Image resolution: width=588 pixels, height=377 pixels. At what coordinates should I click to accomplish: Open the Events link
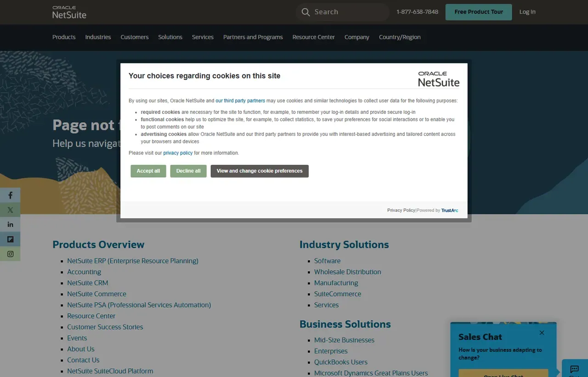coord(77,338)
